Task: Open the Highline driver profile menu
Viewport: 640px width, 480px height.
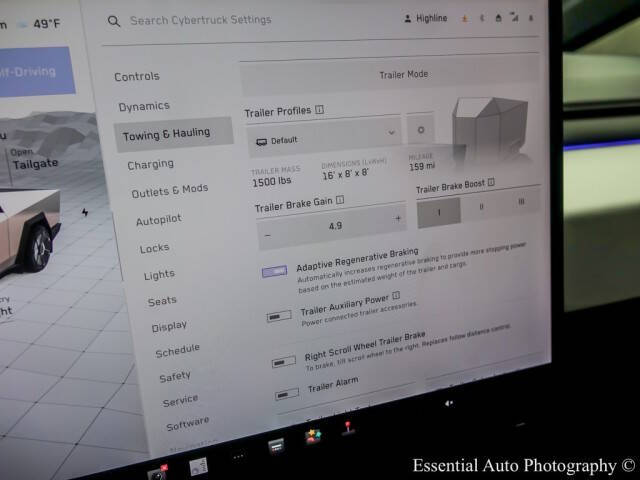Action: click(430, 18)
